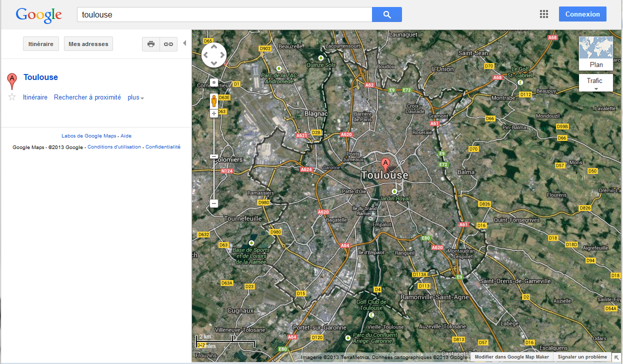Open Conditions d'utilisation link

[x=114, y=147]
